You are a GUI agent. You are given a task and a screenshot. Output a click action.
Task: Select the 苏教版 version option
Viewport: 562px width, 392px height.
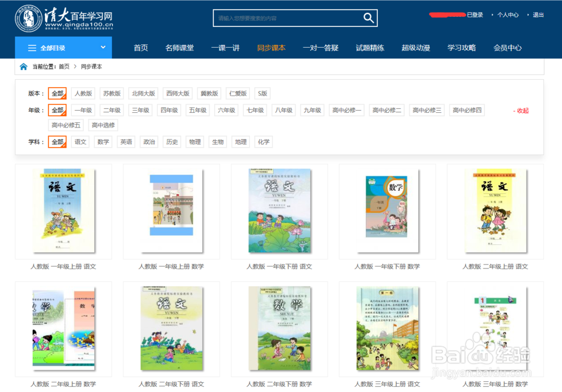pos(111,93)
